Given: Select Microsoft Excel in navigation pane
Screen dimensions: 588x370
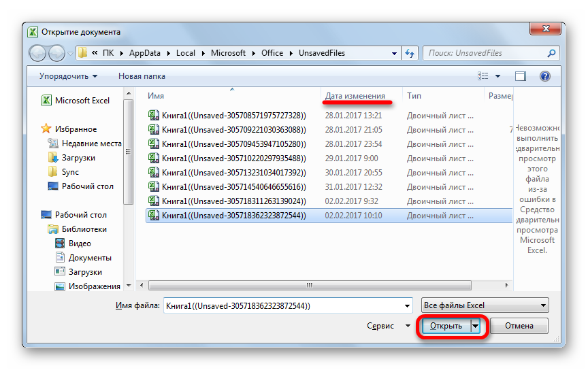Looking at the screenshot, I should (76, 101).
